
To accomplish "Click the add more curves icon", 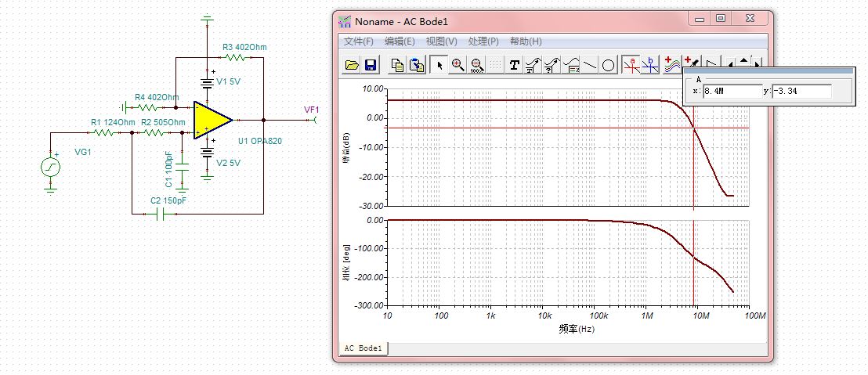I will click(673, 65).
